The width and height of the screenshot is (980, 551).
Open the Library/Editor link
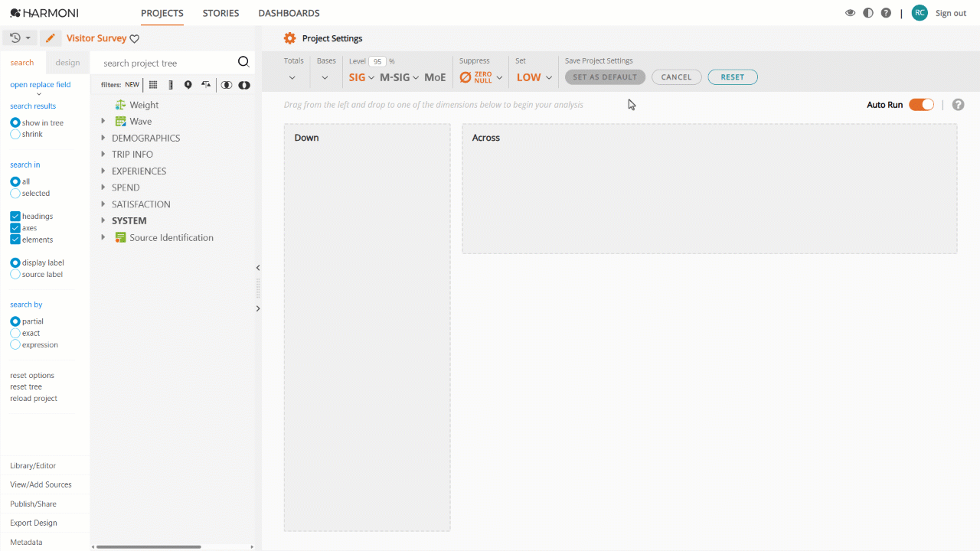pos(33,465)
